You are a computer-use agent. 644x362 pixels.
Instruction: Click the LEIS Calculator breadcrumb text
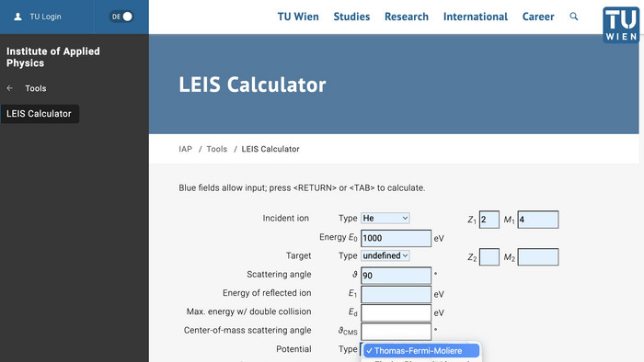[x=270, y=149]
